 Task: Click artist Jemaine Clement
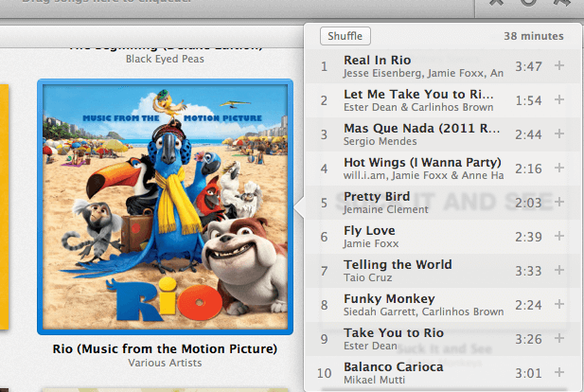tap(386, 209)
